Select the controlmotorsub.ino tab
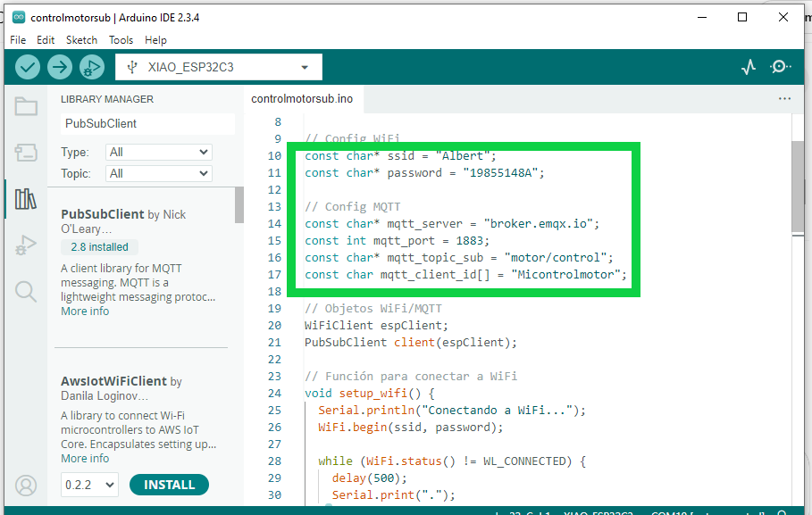 click(303, 99)
